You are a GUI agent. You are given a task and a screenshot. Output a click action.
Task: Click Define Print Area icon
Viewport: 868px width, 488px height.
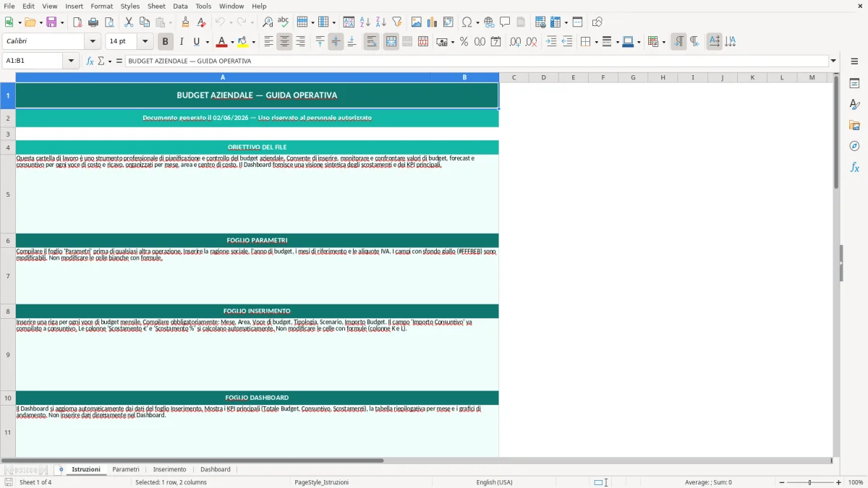coord(540,22)
